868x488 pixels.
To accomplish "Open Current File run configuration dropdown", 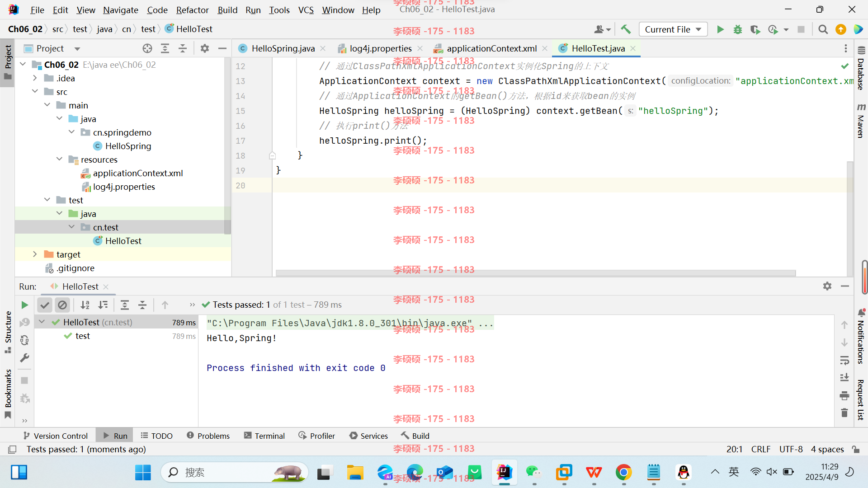I will pos(673,29).
